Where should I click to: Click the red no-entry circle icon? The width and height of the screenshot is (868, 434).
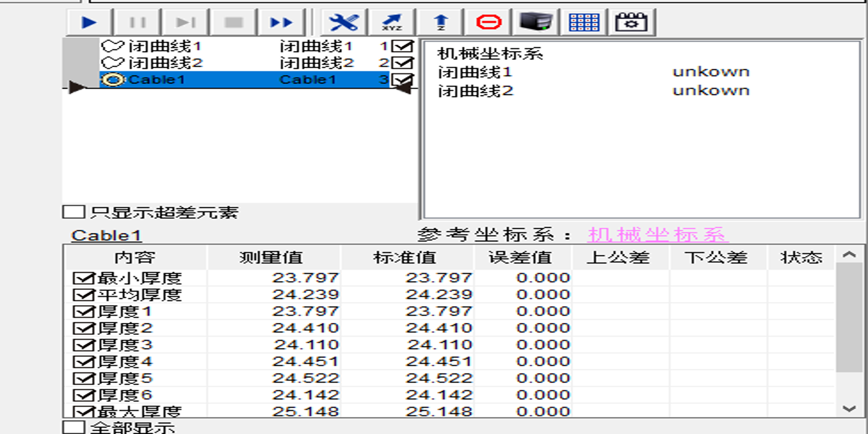pos(488,23)
